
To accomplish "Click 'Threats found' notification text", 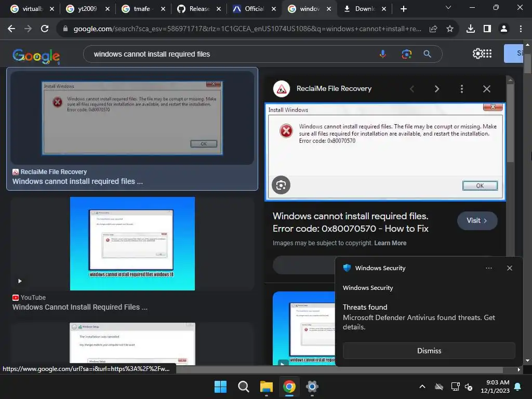I will (365, 307).
